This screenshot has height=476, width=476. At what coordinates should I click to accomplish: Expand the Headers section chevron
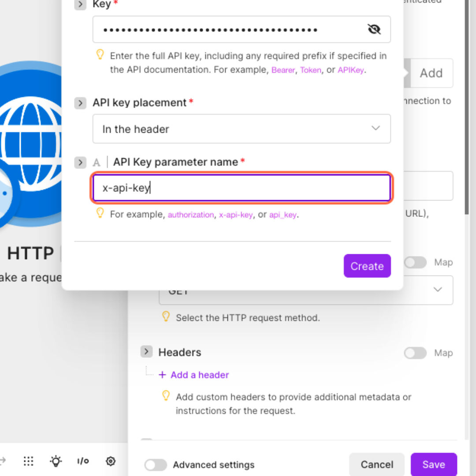[x=146, y=352]
